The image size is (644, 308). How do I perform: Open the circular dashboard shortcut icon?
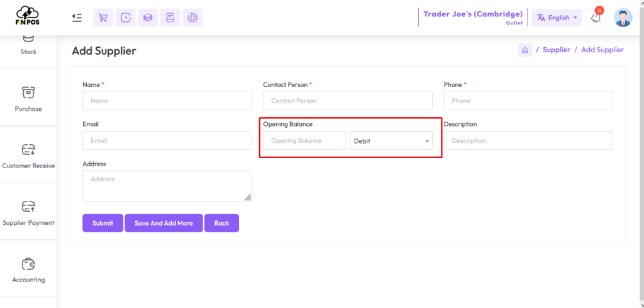(192, 18)
